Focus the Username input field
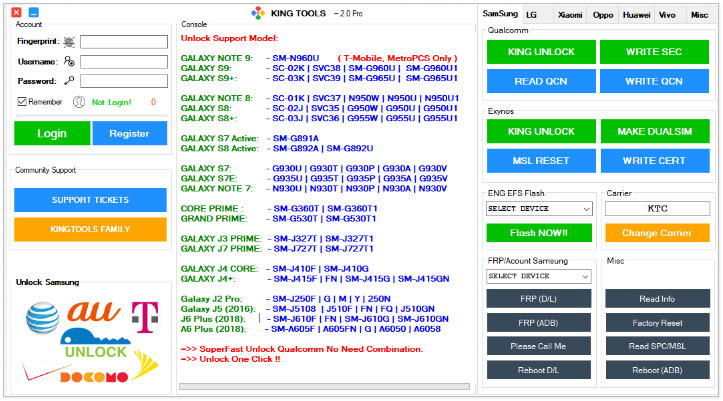 [x=124, y=62]
